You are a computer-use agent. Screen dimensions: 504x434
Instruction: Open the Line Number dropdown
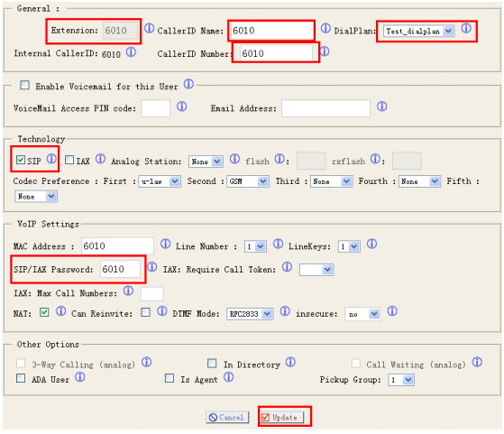click(255, 246)
